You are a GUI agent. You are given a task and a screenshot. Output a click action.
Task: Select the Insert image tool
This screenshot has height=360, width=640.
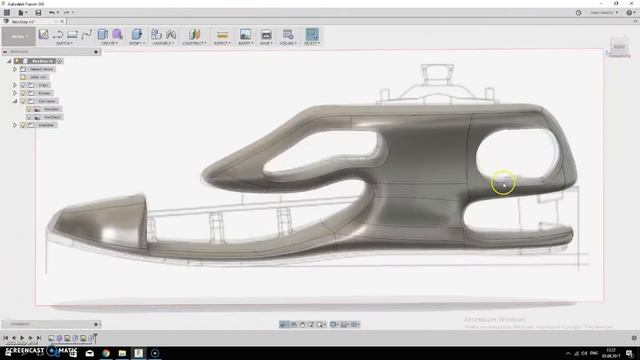pos(245,34)
